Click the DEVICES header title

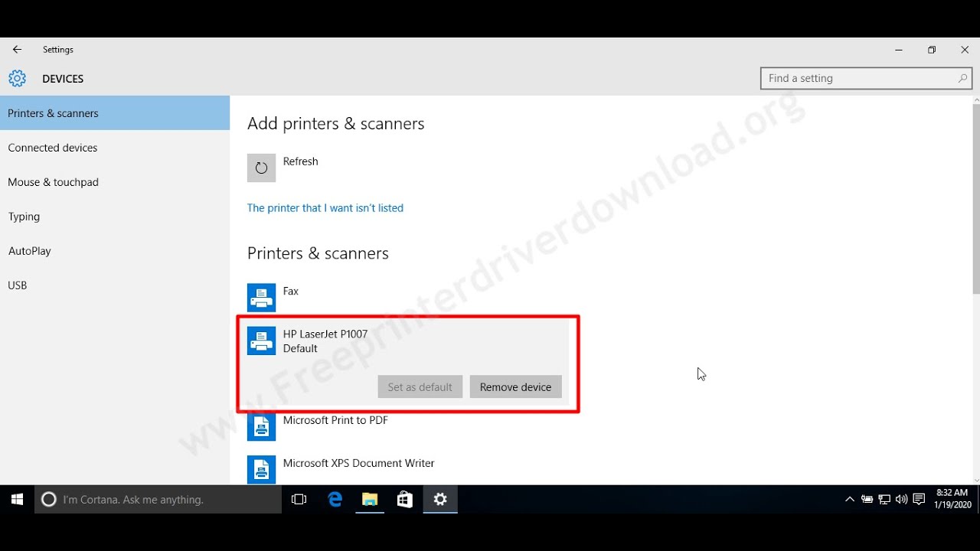[63, 79]
